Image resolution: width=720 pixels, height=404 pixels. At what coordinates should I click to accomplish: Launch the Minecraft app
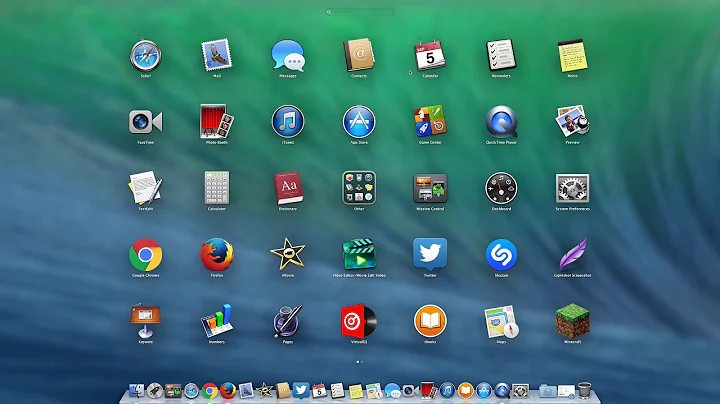[x=573, y=321]
